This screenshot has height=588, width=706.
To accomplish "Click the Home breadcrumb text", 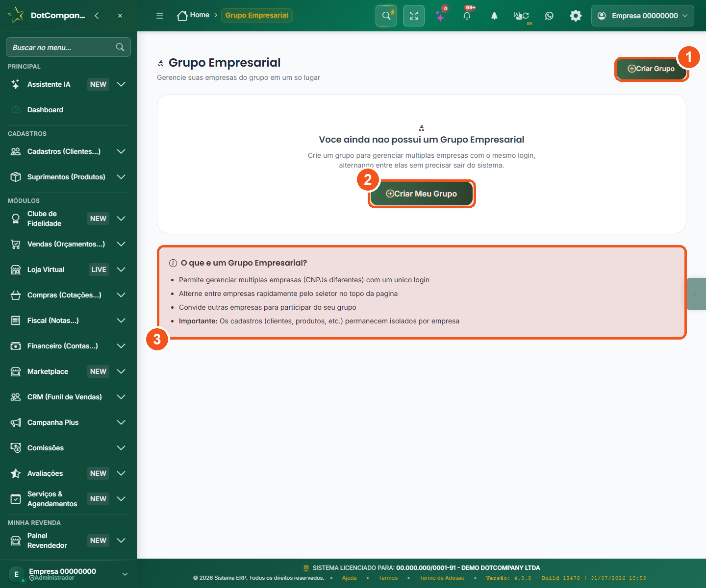I will 200,15.
